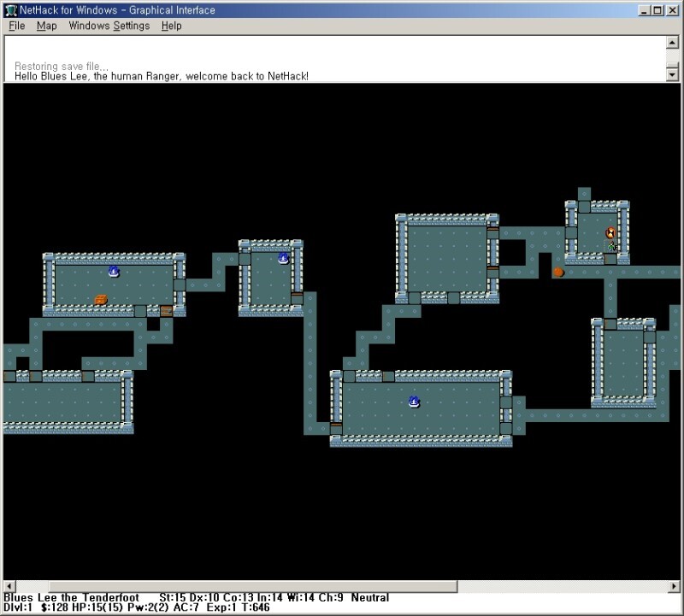Click the AC:7 armor class value

click(186, 607)
